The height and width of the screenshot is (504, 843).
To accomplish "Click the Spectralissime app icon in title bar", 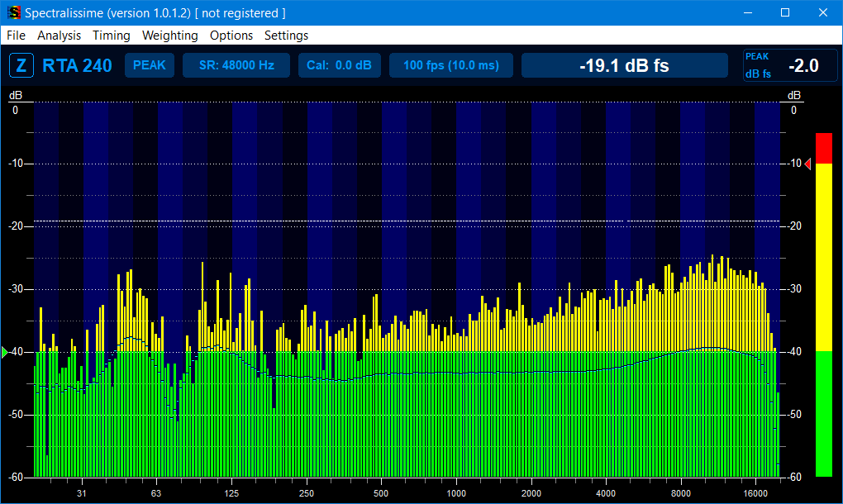I will pyautogui.click(x=13, y=12).
